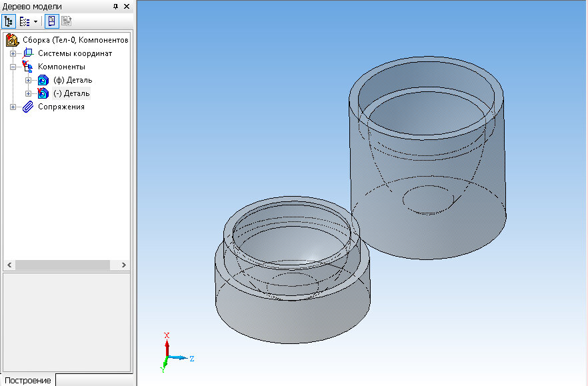588x386 pixels.
Task: Click the tree scrollbar right arrow
Action: [124, 265]
